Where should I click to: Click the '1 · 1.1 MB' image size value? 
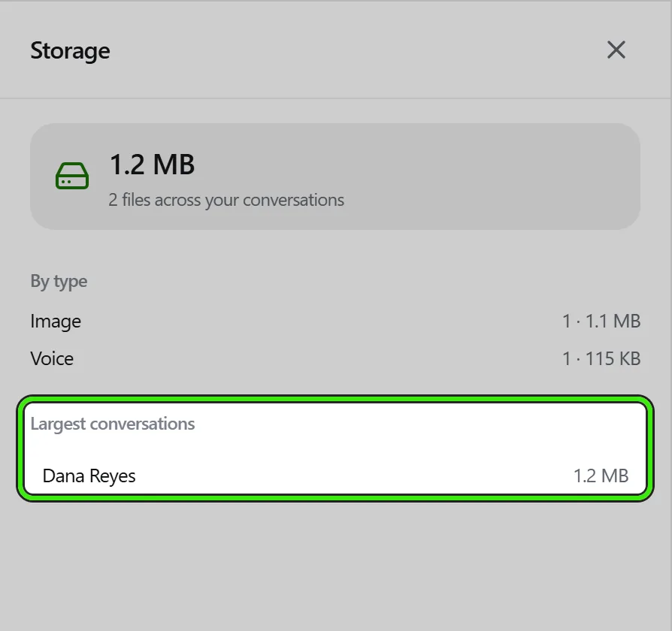[601, 322]
